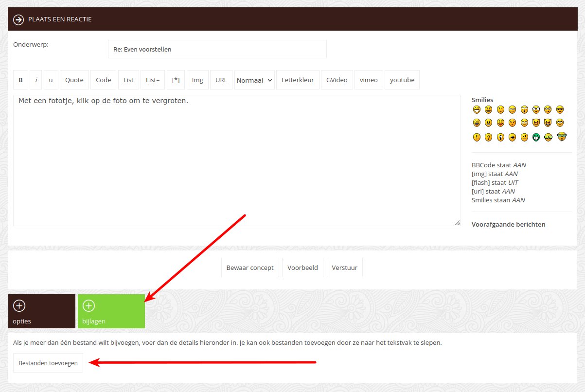The image size is (585, 392).
Task: Click the Bestanden toevoegen button
Action: point(48,363)
